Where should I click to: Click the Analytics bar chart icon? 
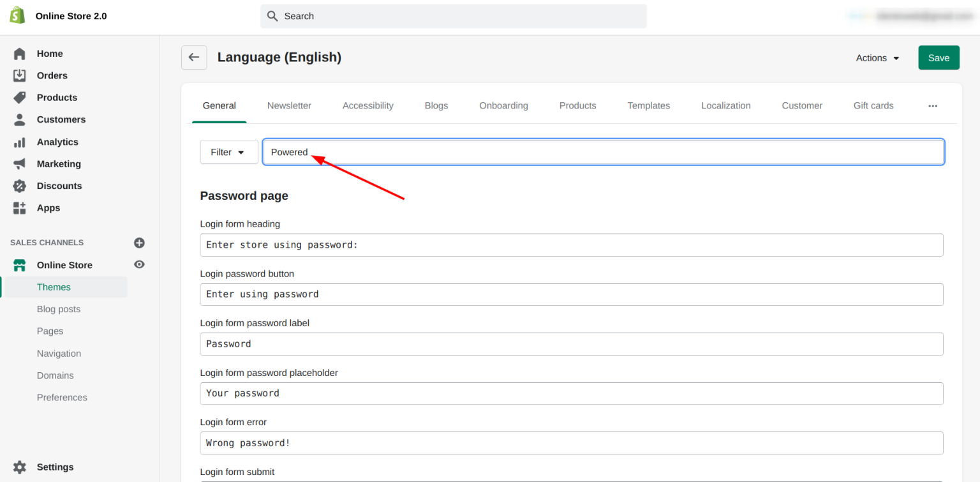coord(20,142)
